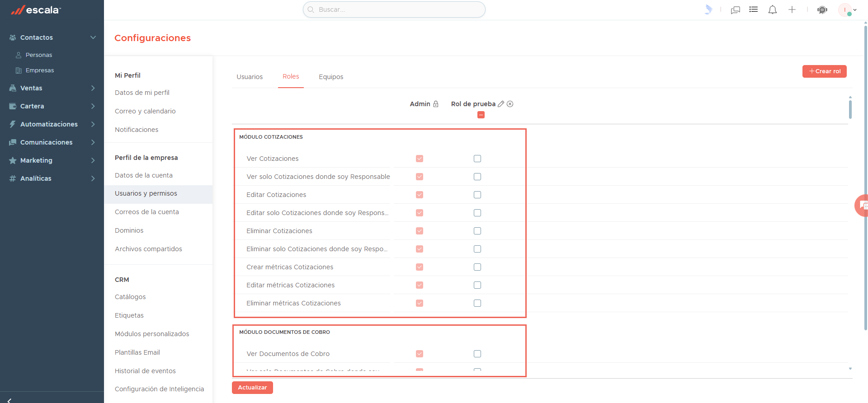The image size is (868, 403).
Task: Click the Actualizar button
Action: coord(252,388)
